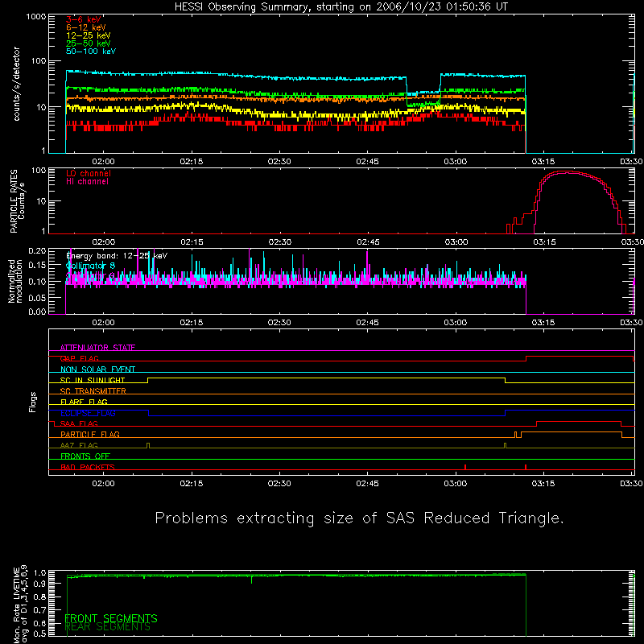Select the HI channel legend label
This screenshot has width=644, height=644.
click(x=87, y=182)
